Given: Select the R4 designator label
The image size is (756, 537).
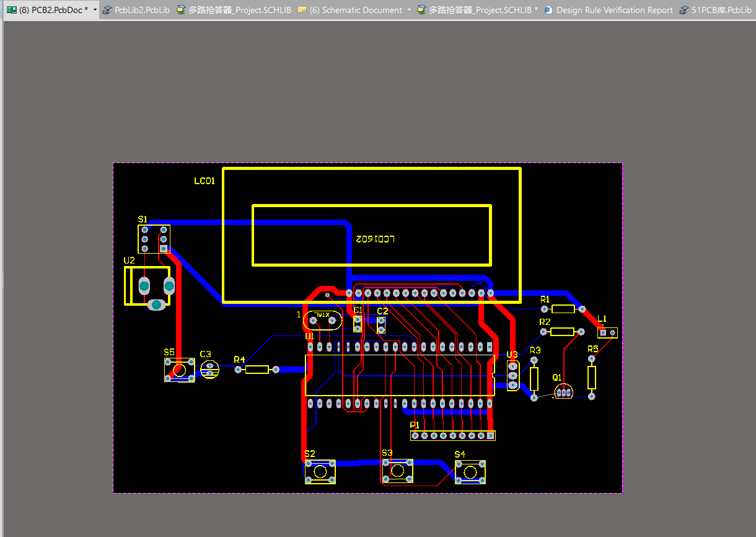Looking at the screenshot, I should pyautogui.click(x=239, y=360).
